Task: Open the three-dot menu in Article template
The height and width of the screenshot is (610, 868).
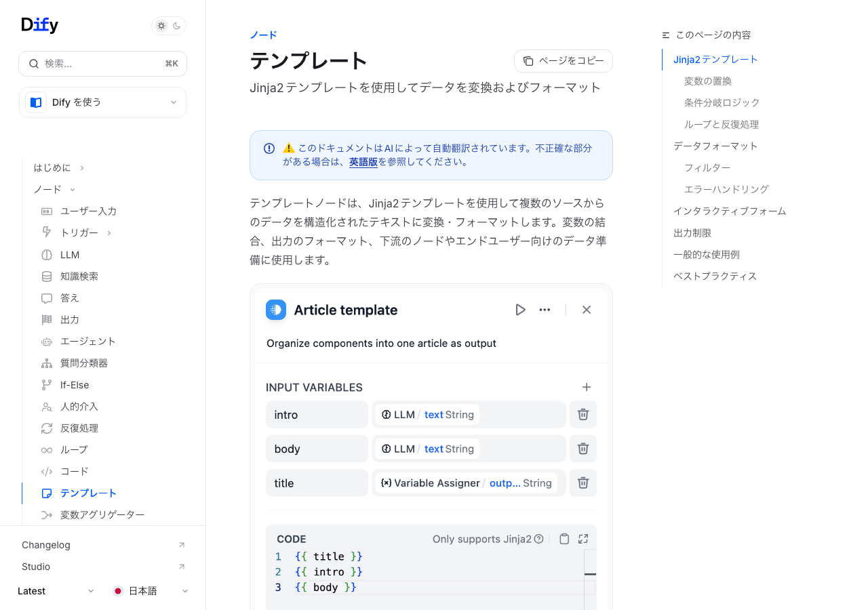Action: tap(545, 310)
